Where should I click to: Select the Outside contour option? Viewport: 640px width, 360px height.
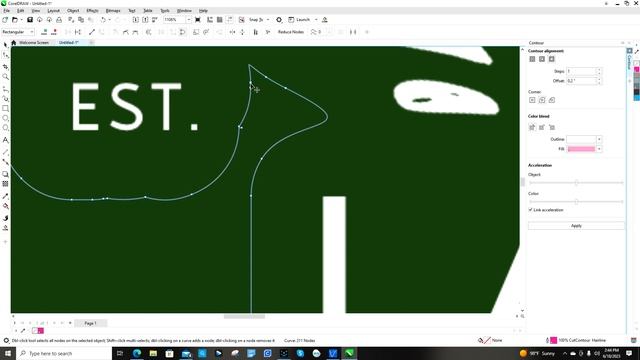tap(552, 59)
